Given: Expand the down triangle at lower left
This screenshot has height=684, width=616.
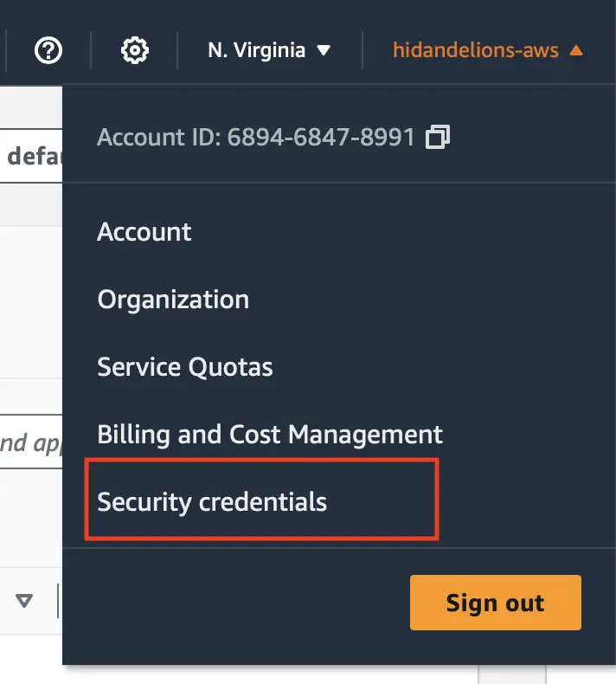Looking at the screenshot, I should coord(24,601).
